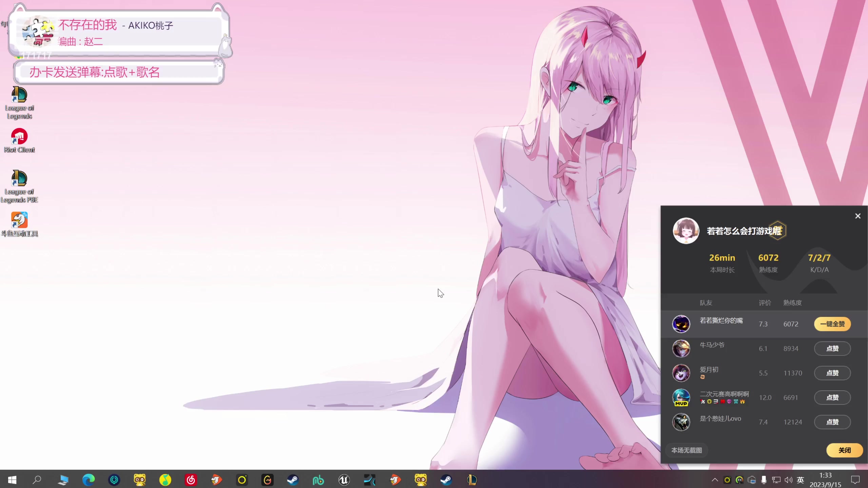Viewport: 868px width, 488px height.
Task: Toggle the 英 input method indicator
Action: [801, 480]
